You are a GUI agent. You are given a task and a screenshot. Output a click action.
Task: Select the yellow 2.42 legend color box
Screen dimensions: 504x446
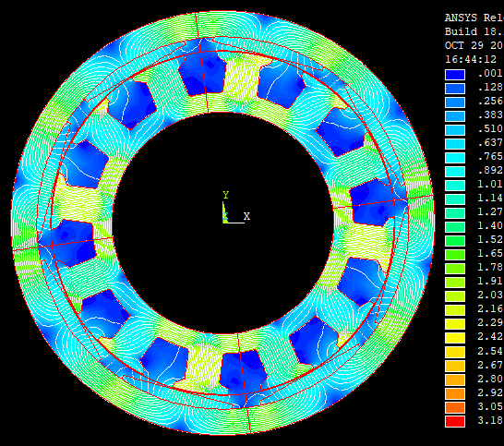[455, 338]
